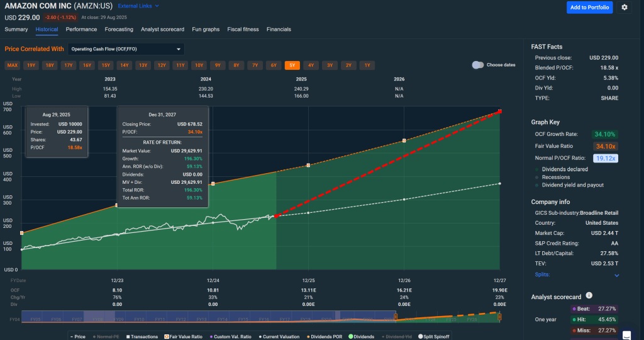
Task: Open the Operating Cash Flow correlation dropdown
Action: click(x=126, y=48)
